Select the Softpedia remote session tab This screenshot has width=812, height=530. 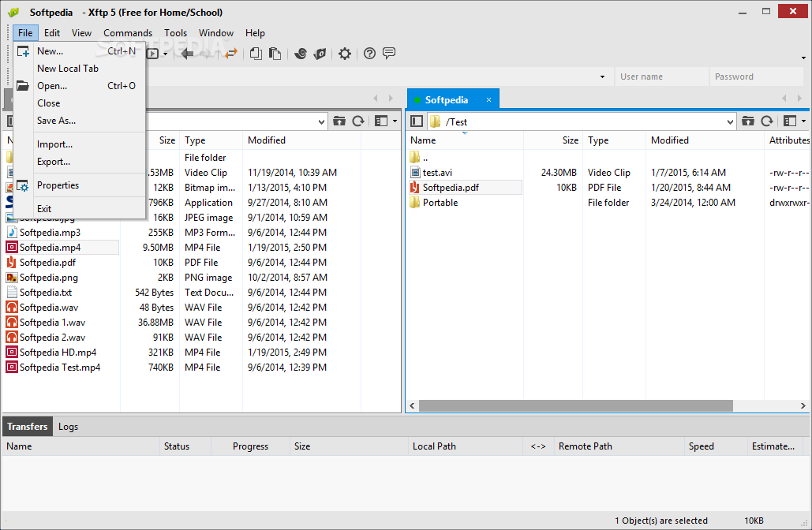[453, 99]
